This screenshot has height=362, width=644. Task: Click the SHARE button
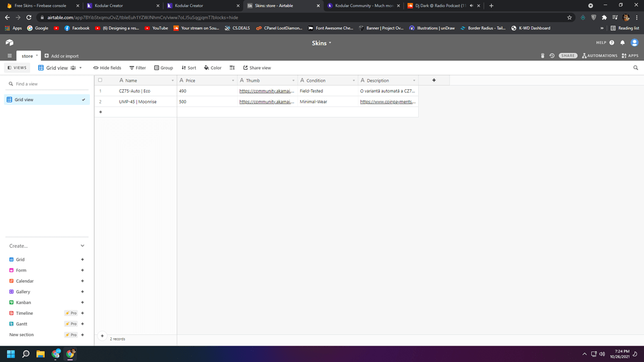[568, 56]
